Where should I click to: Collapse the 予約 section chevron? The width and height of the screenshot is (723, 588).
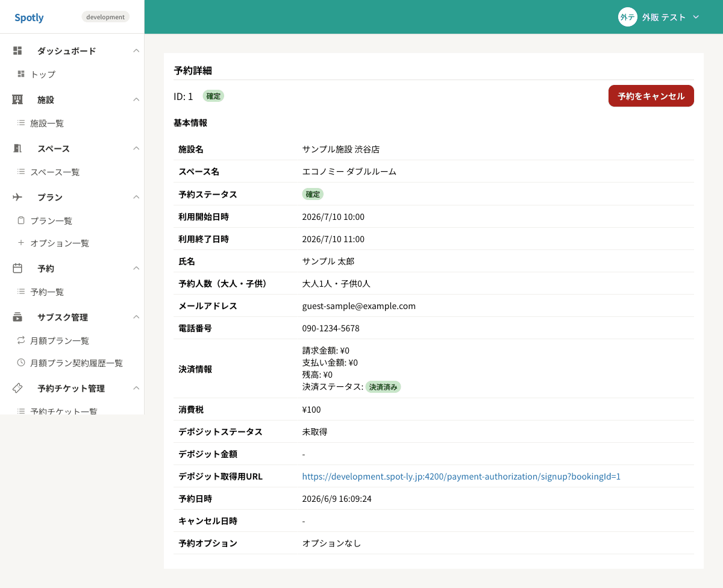tap(136, 268)
